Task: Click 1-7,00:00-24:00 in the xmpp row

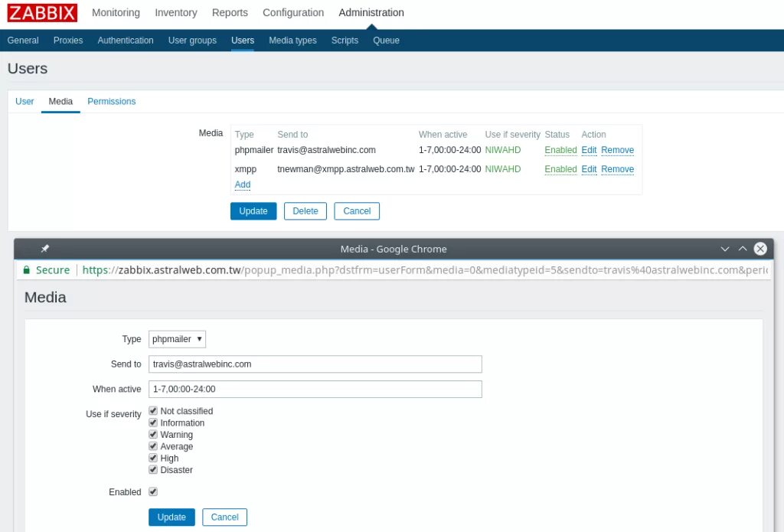Action: point(450,169)
